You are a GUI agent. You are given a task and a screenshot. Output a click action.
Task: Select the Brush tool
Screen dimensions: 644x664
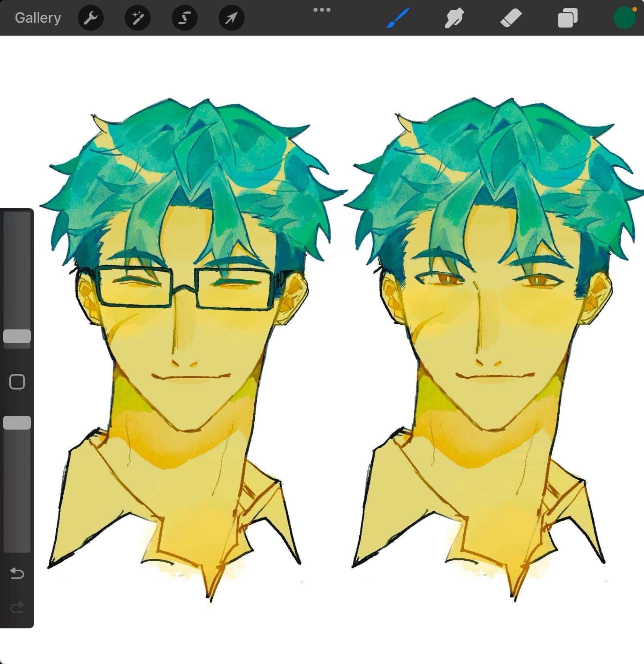(397, 18)
